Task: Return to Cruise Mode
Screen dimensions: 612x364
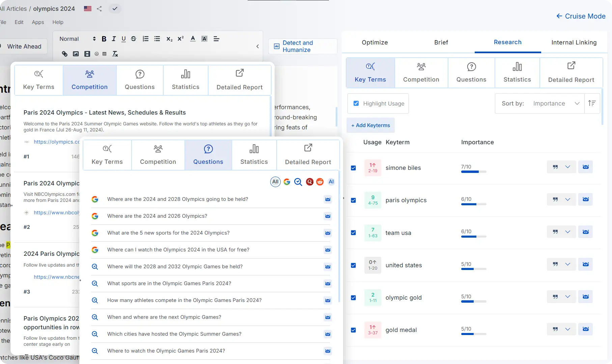Action: coord(581,16)
